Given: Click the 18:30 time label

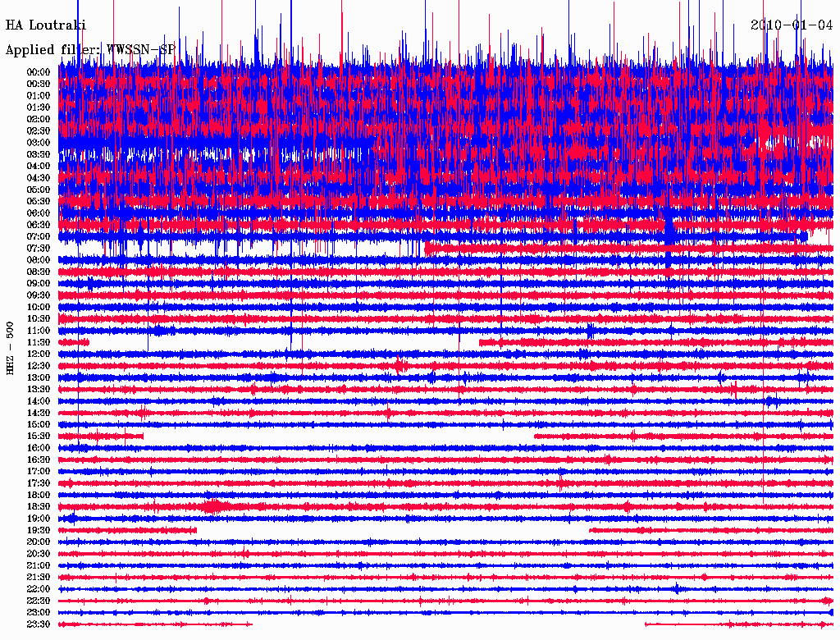Looking at the screenshot, I should click(39, 507).
